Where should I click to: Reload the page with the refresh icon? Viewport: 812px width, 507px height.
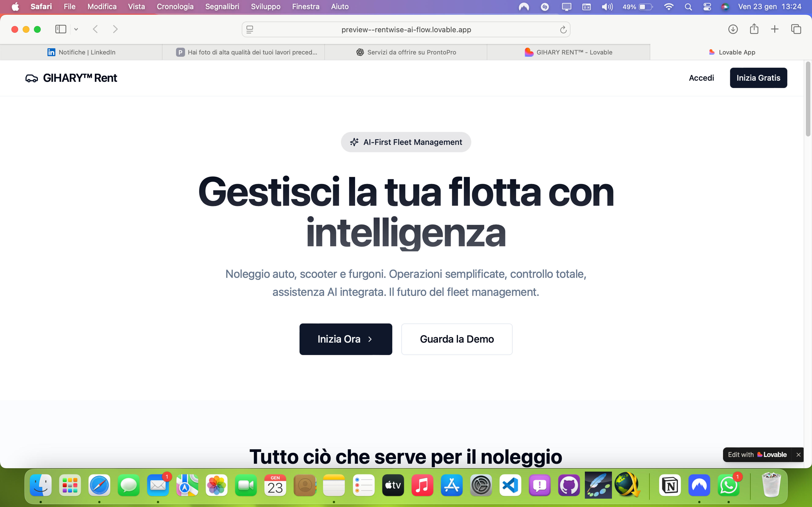click(563, 30)
